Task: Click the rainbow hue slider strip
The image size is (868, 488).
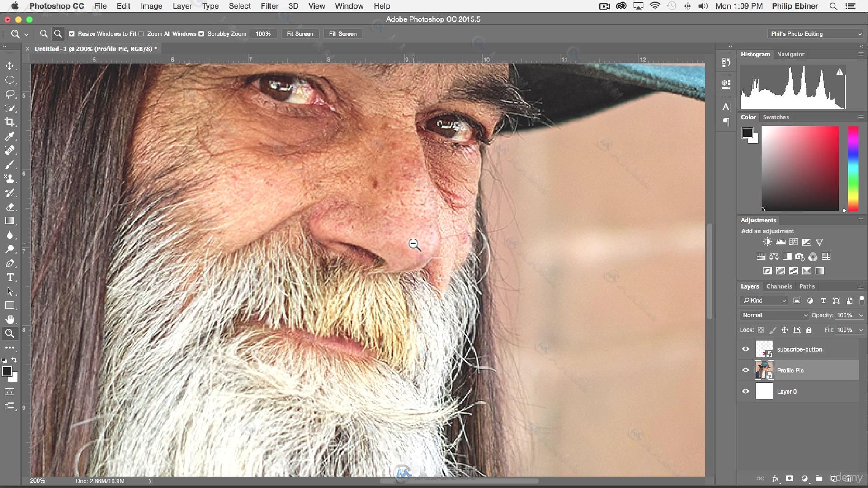Action: pos(853,169)
